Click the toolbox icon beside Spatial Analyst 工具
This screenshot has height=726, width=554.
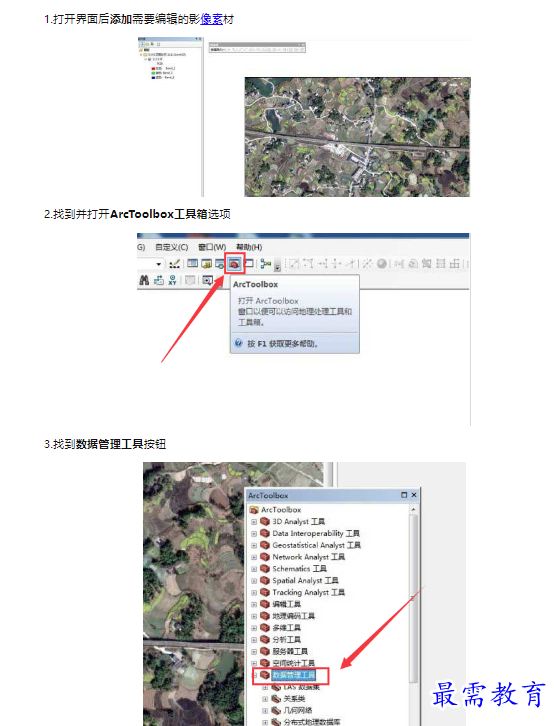click(x=265, y=581)
